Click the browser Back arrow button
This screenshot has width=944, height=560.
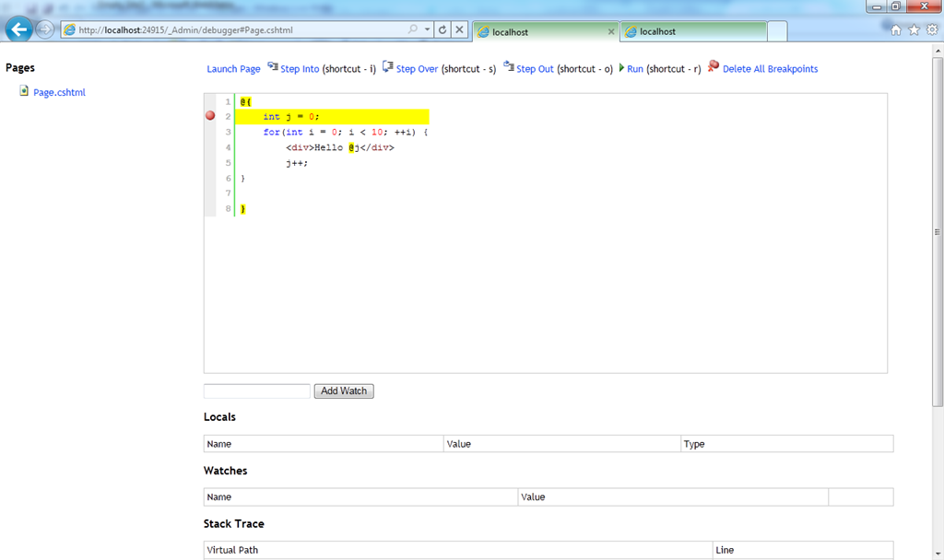tap(18, 29)
